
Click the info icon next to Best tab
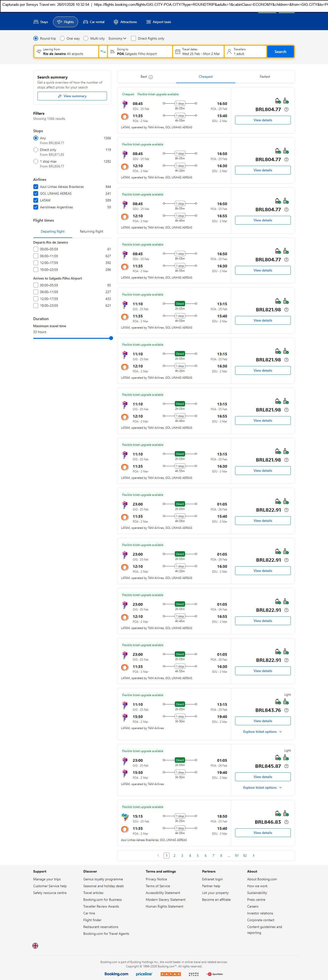coord(151,77)
